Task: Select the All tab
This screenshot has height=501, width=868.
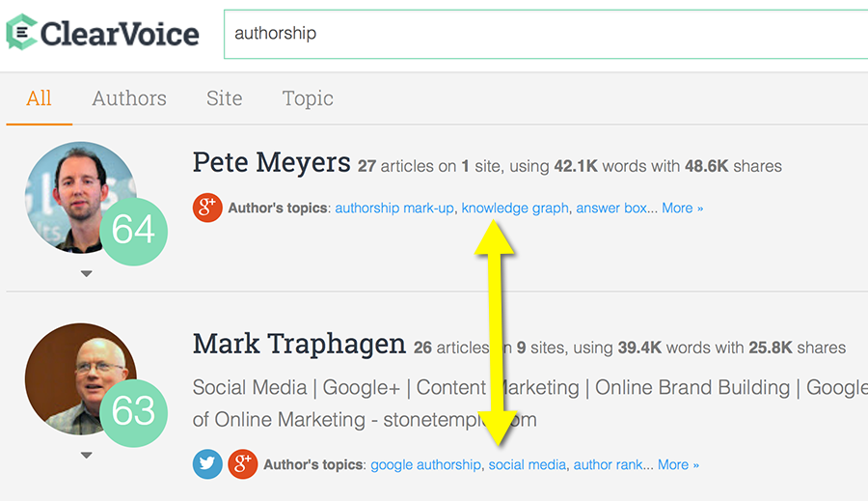Action: (39, 98)
